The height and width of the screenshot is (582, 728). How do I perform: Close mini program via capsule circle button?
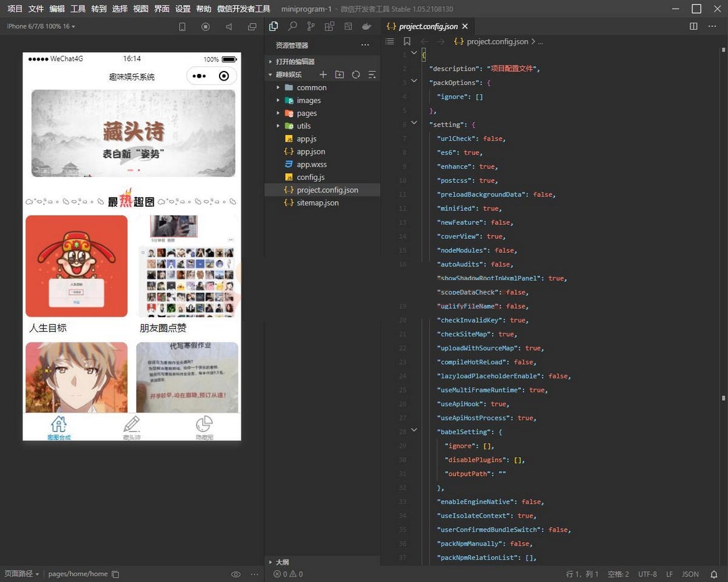(x=224, y=76)
